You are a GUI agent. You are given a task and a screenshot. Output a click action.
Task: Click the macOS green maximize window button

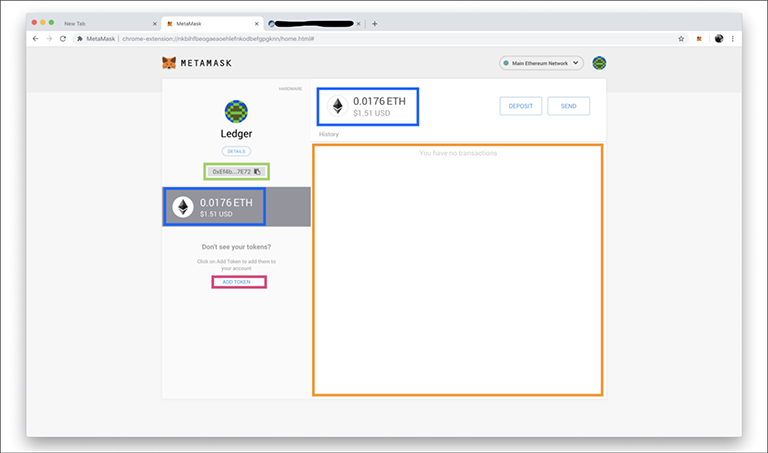51,23
